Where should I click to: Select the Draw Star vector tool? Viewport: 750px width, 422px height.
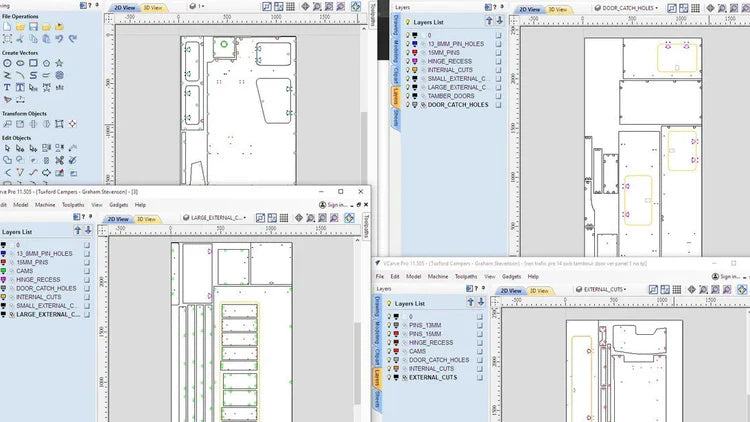click(x=59, y=63)
